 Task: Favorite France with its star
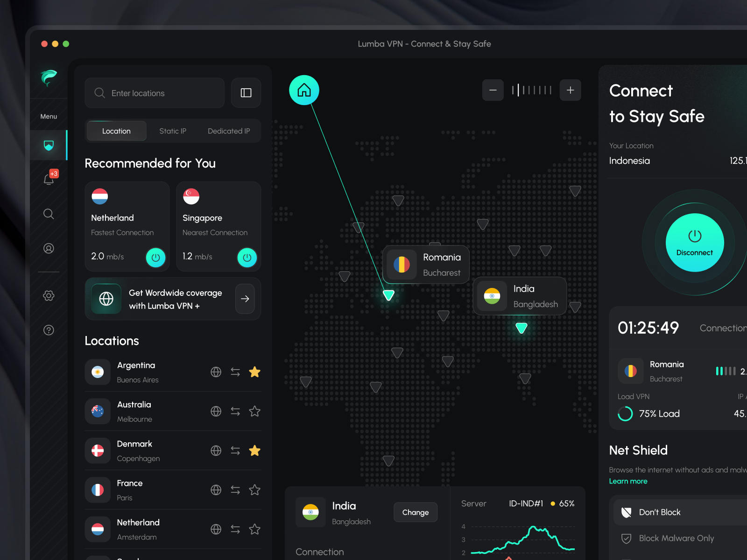point(254,490)
